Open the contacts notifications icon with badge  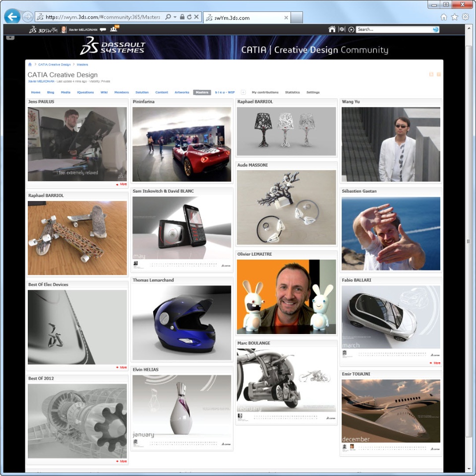point(115,29)
